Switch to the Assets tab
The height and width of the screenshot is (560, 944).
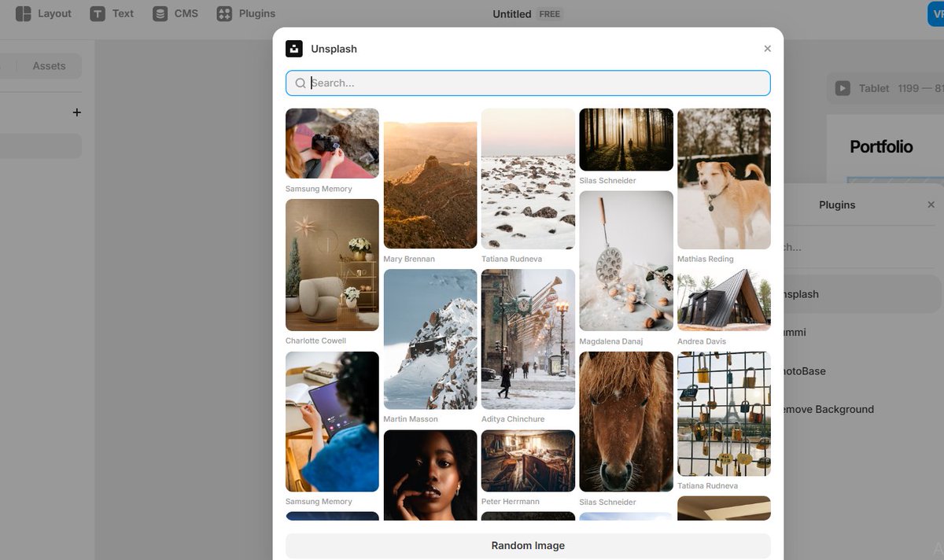click(x=49, y=66)
